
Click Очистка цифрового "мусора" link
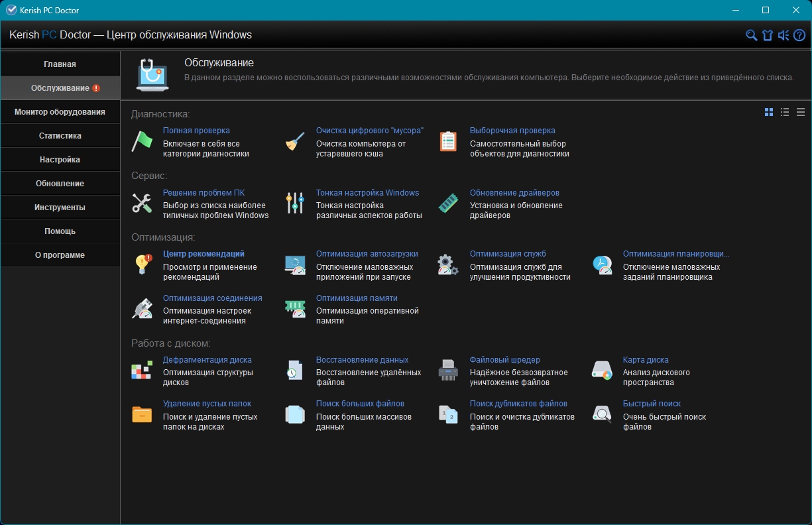tap(370, 131)
